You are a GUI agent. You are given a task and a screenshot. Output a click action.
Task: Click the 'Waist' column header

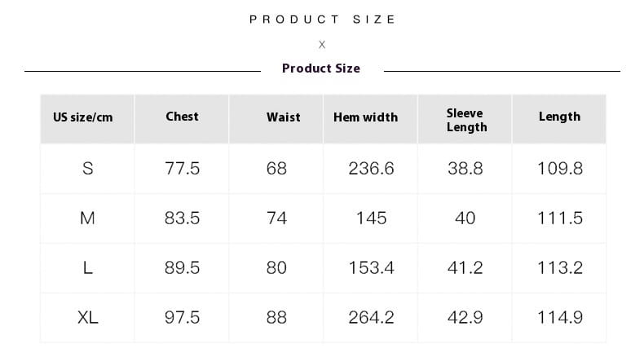tap(283, 117)
